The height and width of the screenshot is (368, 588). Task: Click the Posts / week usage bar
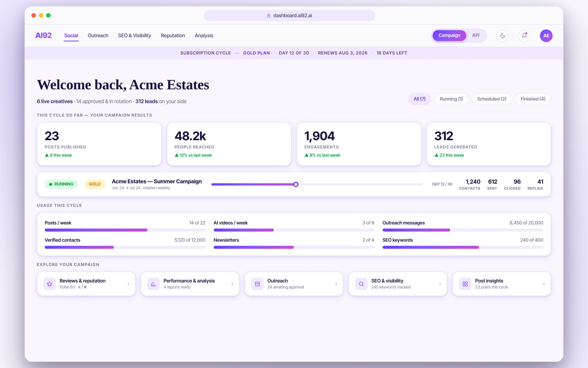[125, 230]
